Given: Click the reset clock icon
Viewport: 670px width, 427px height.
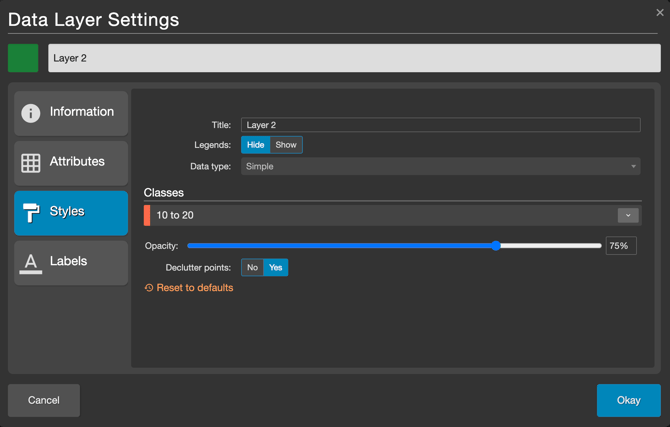Looking at the screenshot, I should [x=149, y=288].
